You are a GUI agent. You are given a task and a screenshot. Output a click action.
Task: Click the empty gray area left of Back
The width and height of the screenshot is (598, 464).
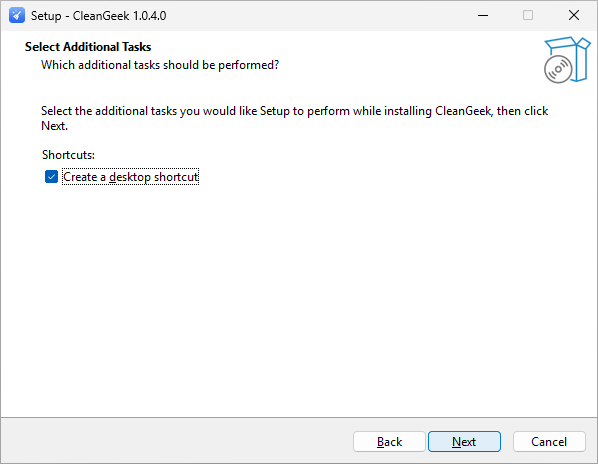pyautogui.click(x=175, y=441)
